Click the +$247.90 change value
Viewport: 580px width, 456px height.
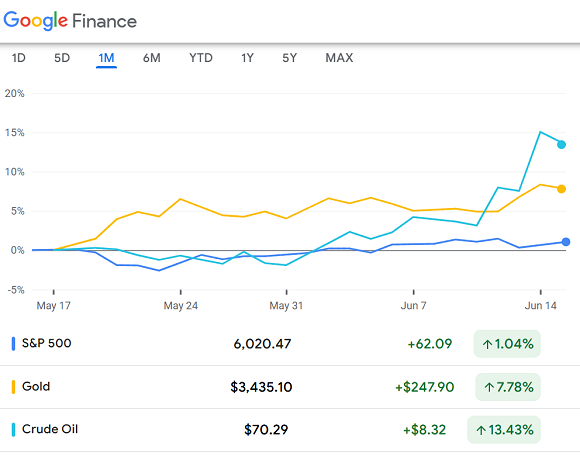pos(425,387)
